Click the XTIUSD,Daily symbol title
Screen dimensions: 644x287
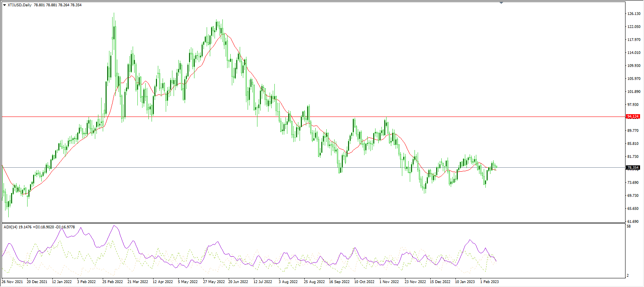point(20,5)
